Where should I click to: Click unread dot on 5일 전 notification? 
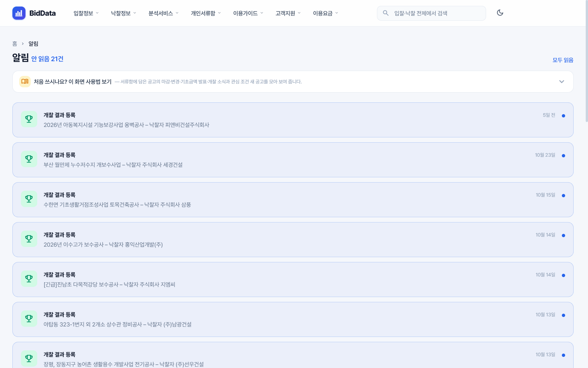tap(563, 116)
